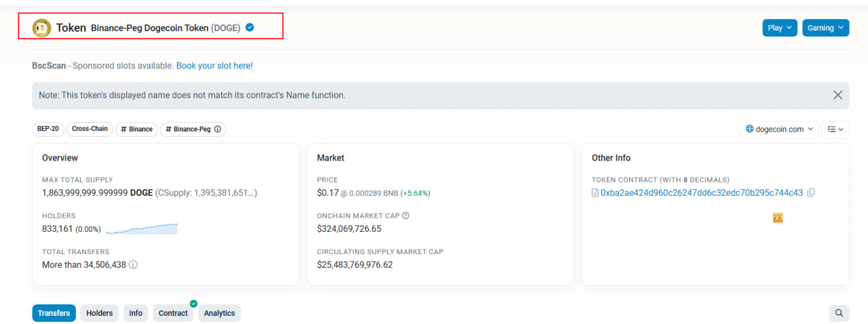Dismiss the token name mismatch note
Viewport: 868px width, 324px height.
(837, 95)
